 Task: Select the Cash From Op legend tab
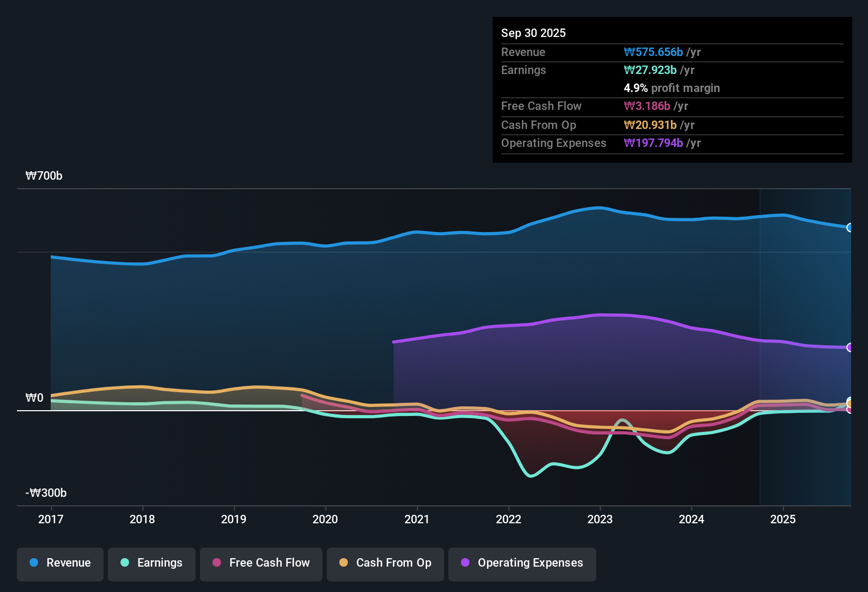pos(385,563)
